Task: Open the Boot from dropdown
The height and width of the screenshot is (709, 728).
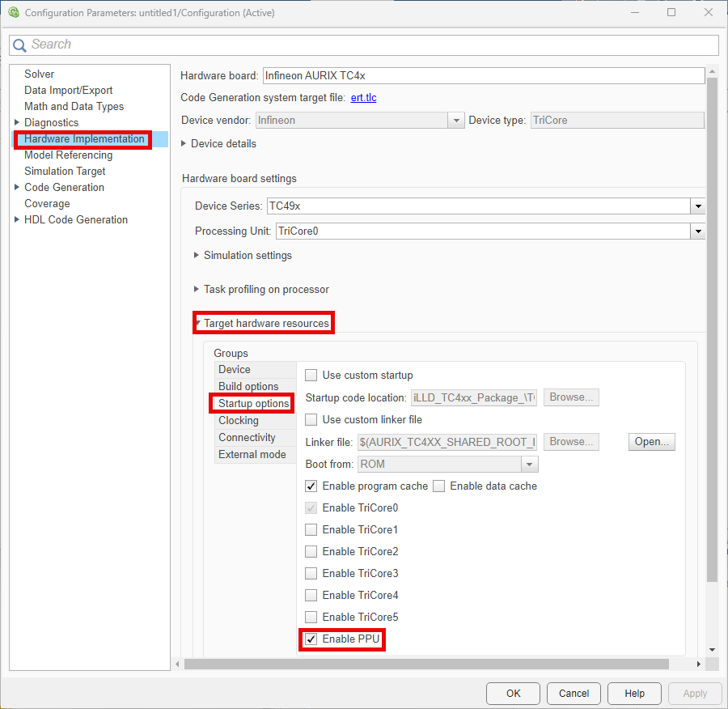Action: click(x=530, y=464)
